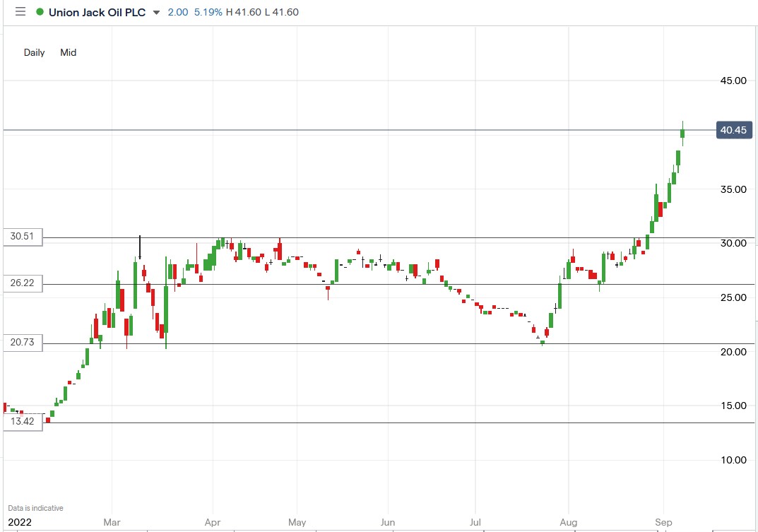Click the Data is indicative notice
Image resolution: width=758 pixels, height=532 pixels.
click(34, 507)
